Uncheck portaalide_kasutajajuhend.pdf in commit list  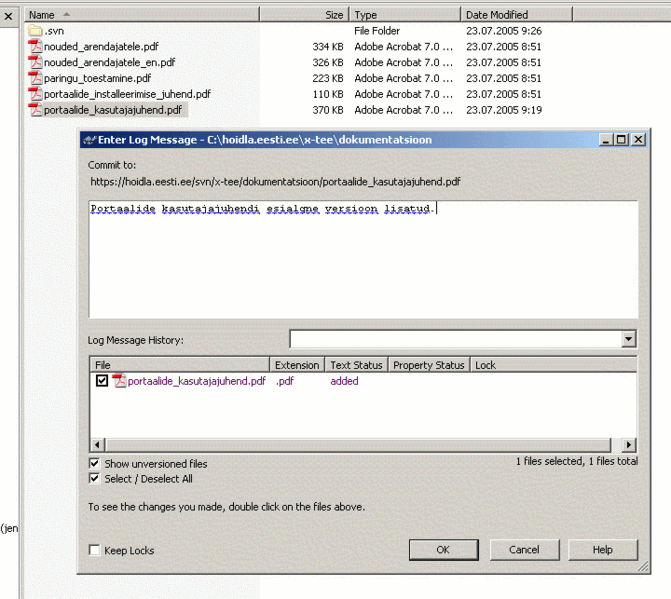[102, 380]
